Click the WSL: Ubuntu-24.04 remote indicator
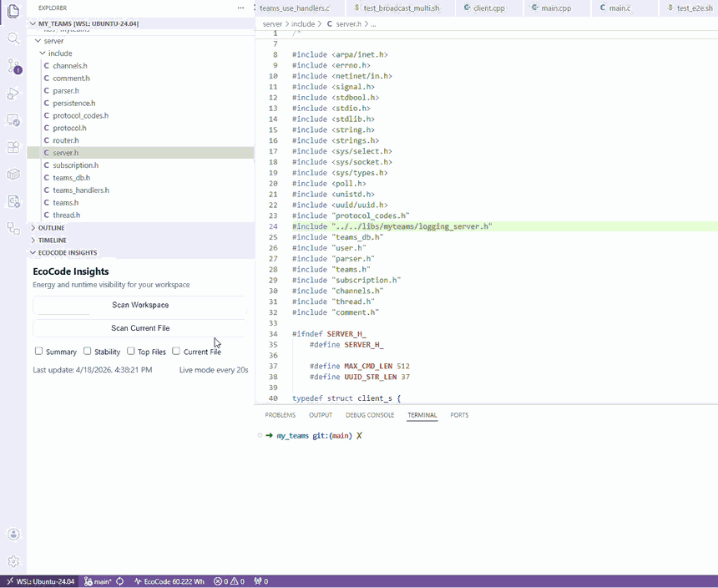Screen dimensions: 718x588 click(40, 581)
